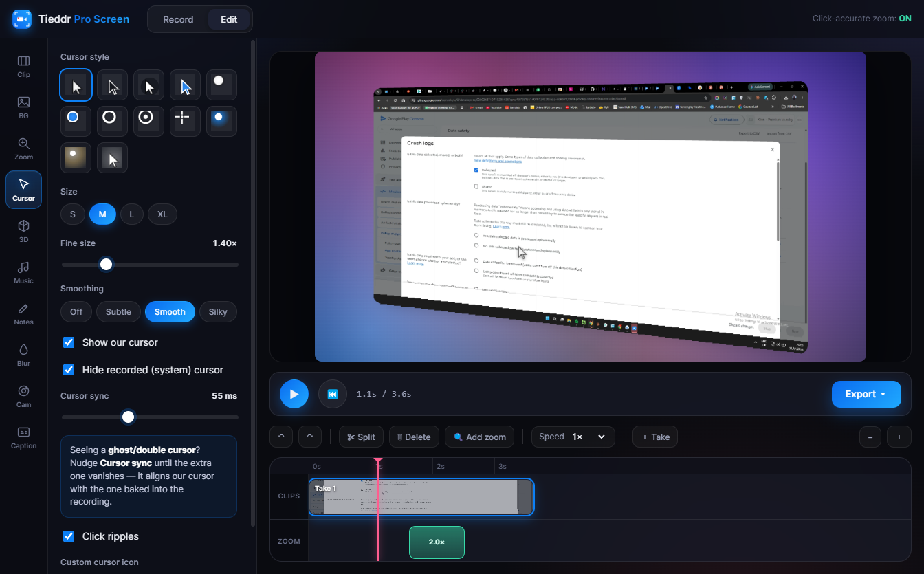The width and height of the screenshot is (924, 574).
Task: Choose the blue glow dot cursor style
Action: 221,121
